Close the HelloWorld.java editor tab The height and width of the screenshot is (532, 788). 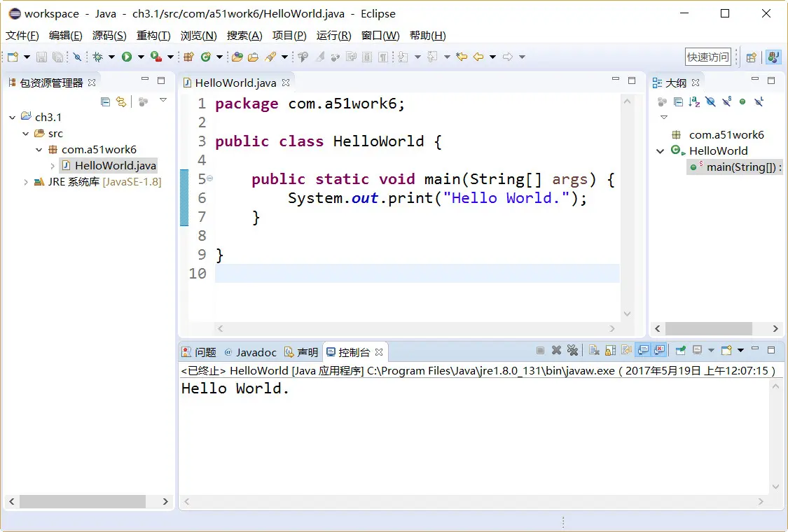tap(286, 83)
